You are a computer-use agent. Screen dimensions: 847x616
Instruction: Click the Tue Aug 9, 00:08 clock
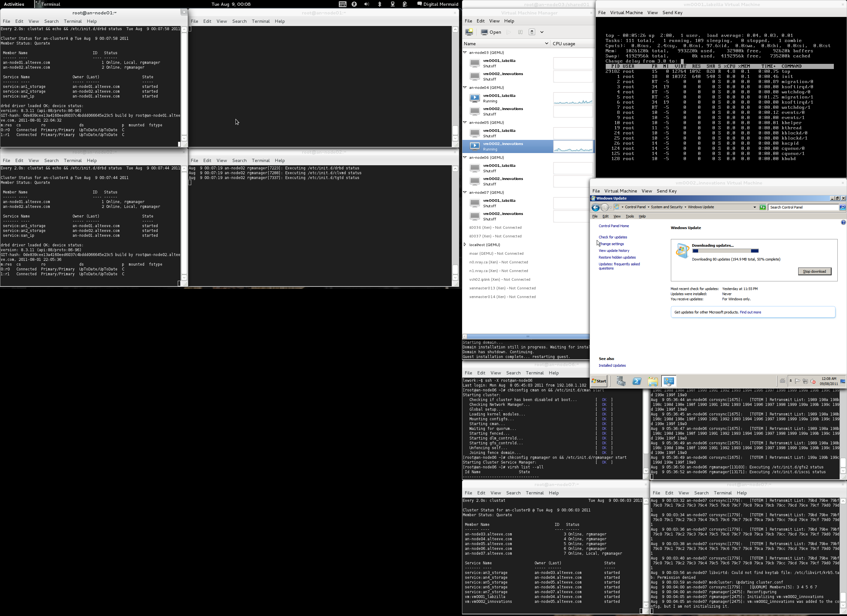coord(231,4)
